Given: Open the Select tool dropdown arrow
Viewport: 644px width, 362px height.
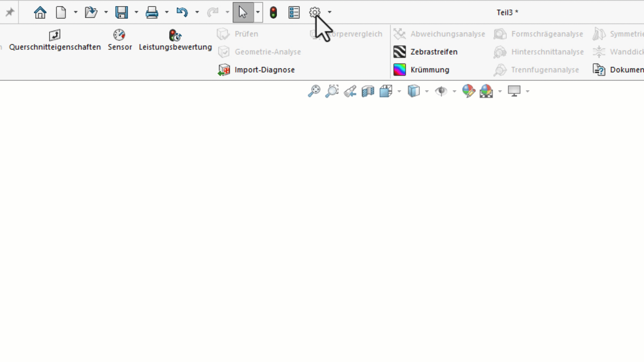Looking at the screenshot, I should pyautogui.click(x=258, y=12).
